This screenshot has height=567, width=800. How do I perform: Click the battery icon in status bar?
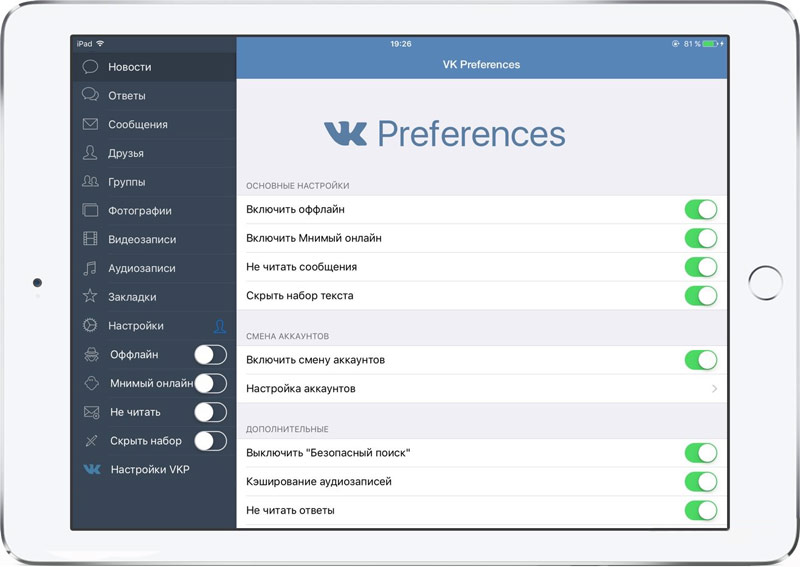click(711, 44)
